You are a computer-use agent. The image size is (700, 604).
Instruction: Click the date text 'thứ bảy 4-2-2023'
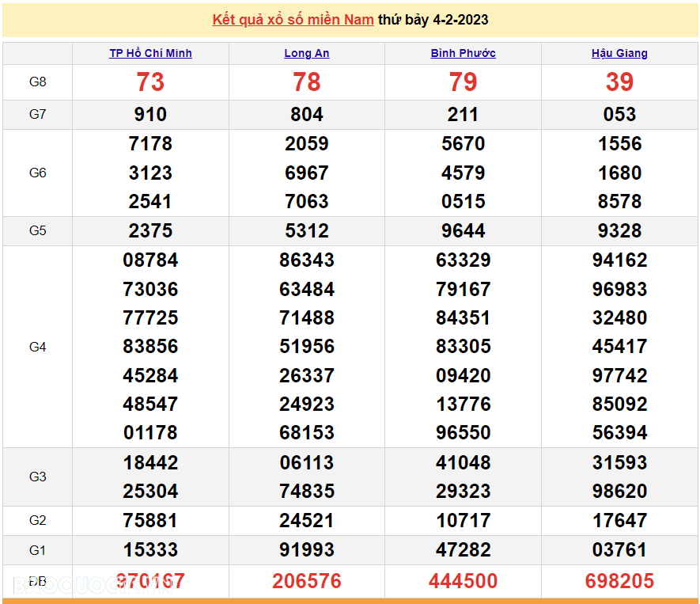(x=433, y=20)
